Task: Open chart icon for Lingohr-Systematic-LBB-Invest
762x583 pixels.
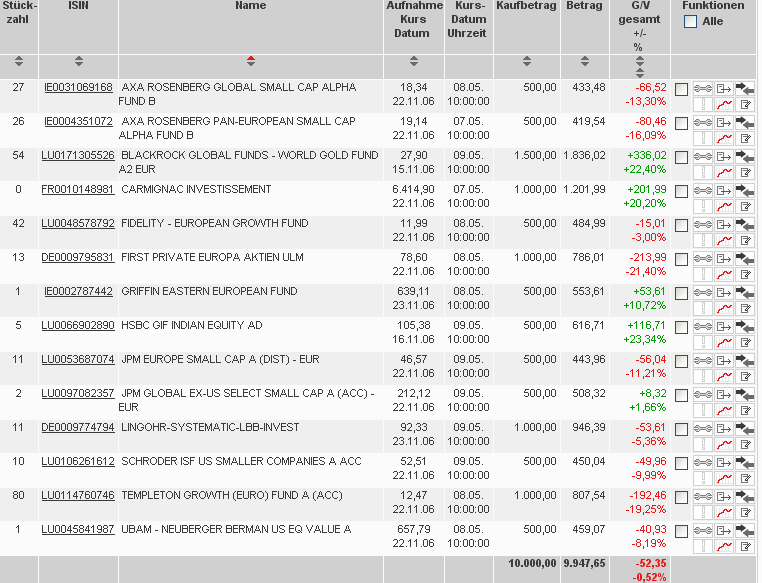Action: pos(724,444)
